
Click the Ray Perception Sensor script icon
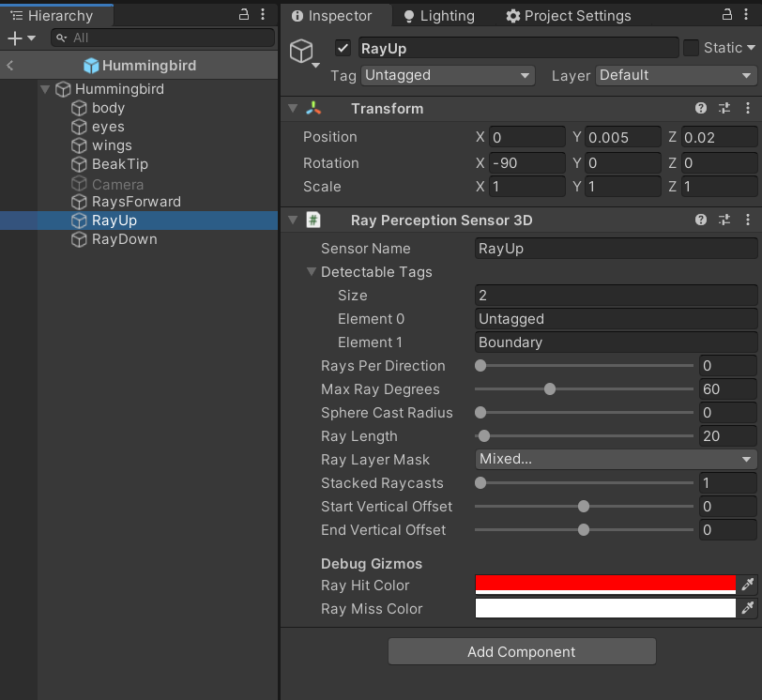click(313, 221)
